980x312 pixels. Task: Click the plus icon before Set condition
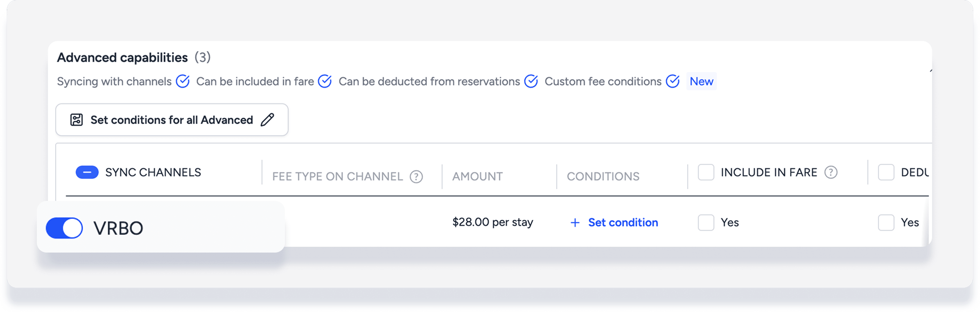click(575, 223)
